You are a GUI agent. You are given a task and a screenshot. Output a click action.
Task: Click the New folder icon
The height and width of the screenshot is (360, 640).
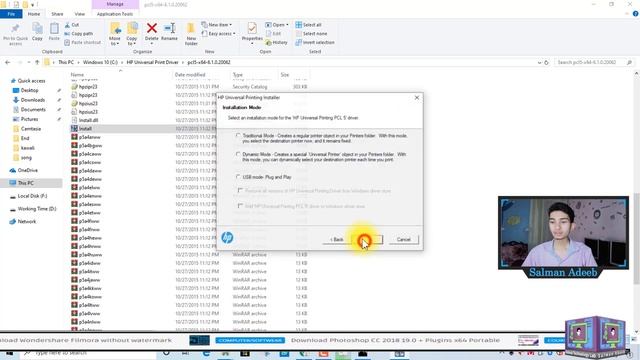click(191, 29)
